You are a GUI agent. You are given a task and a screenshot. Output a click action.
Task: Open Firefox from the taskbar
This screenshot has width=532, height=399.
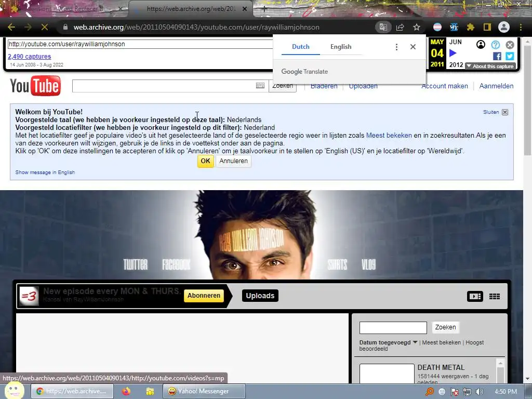pyautogui.click(x=126, y=391)
